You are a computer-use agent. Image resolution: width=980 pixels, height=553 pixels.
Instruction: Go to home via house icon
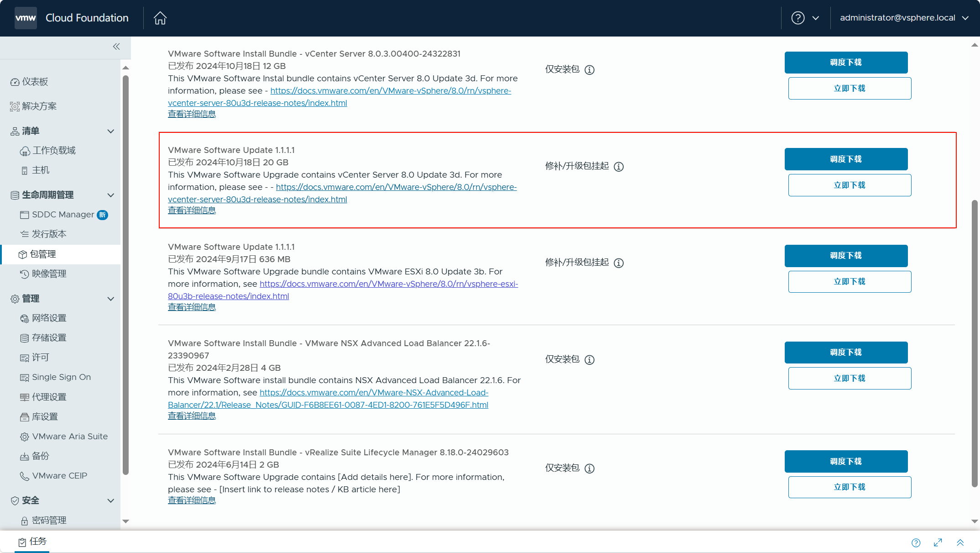coord(160,18)
